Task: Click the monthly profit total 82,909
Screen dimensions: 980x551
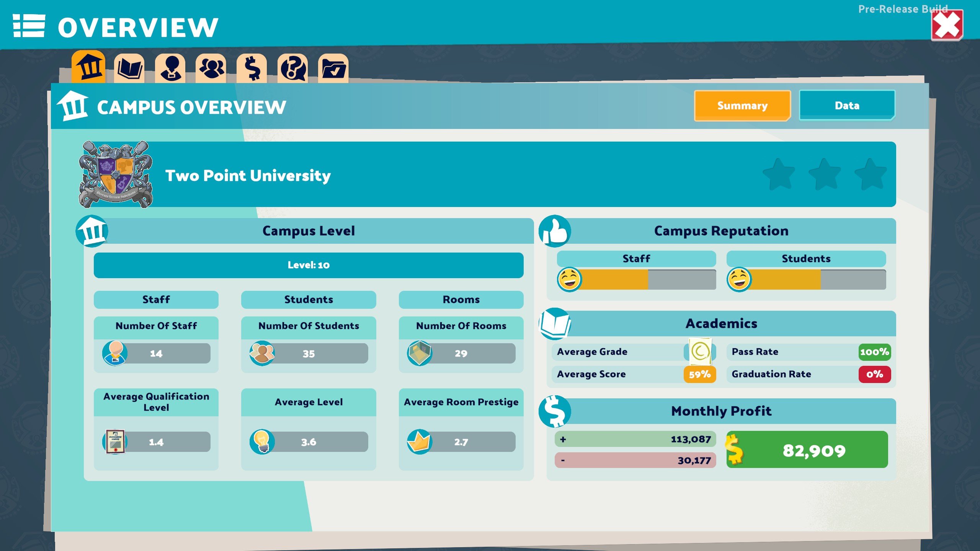Action: point(814,450)
